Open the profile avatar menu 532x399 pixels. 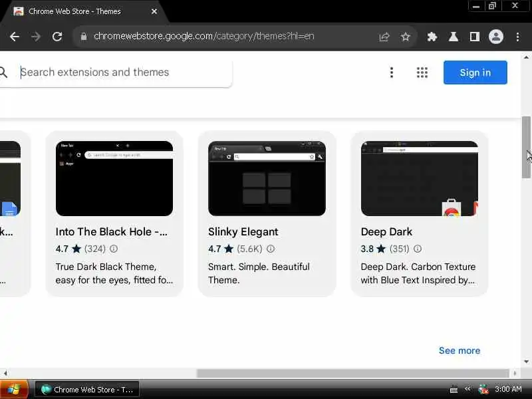pyautogui.click(x=495, y=37)
